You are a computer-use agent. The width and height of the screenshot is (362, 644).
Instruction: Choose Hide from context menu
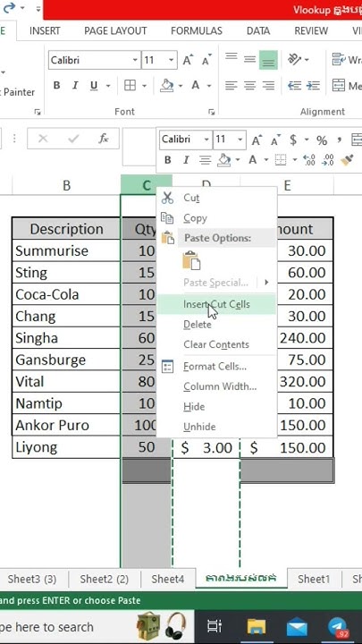pyautogui.click(x=216, y=407)
